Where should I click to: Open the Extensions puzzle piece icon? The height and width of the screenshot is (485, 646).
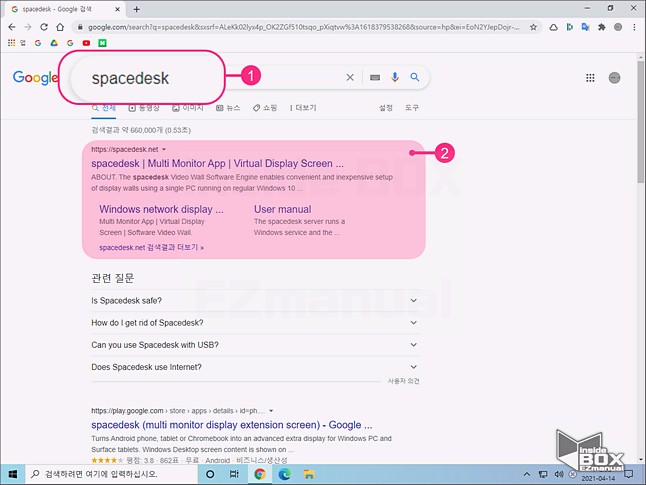tap(602, 27)
